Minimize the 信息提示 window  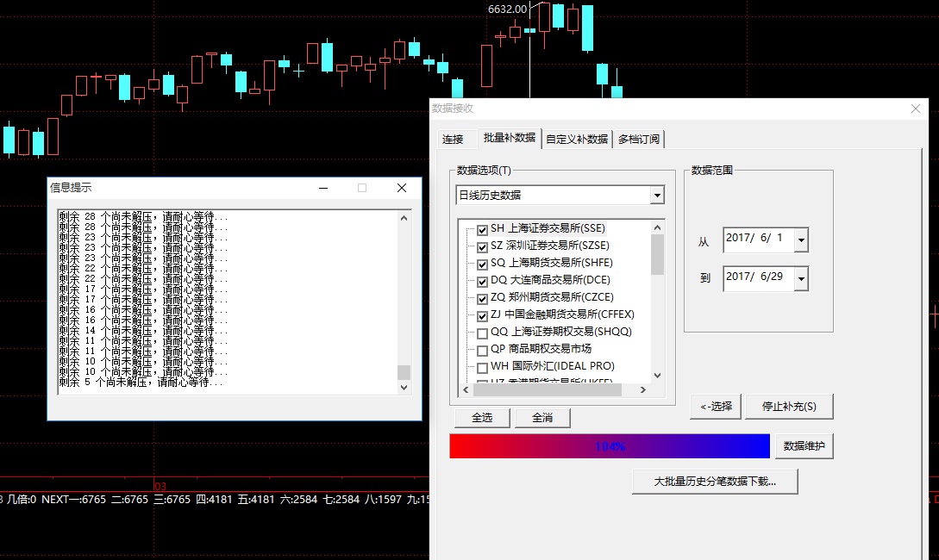323,188
